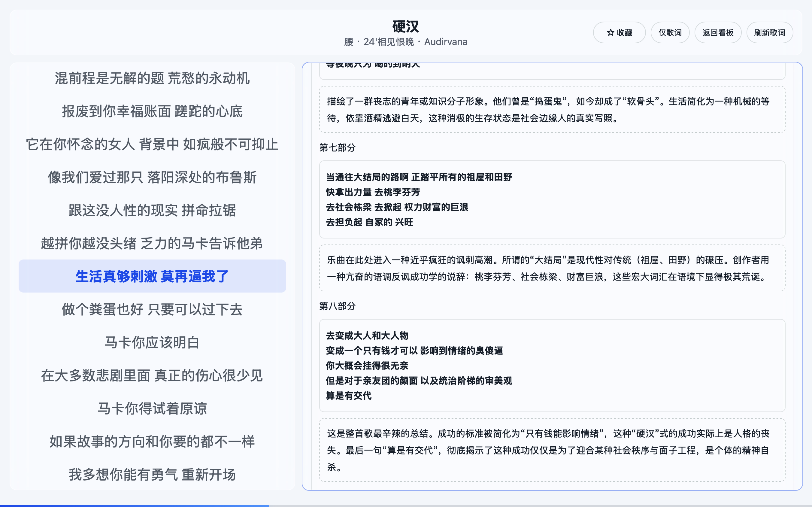Toggle 仅歌词 lyrics-only mode
This screenshot has height=507, width=812.
pyautogui.click(x=670, y=32)
